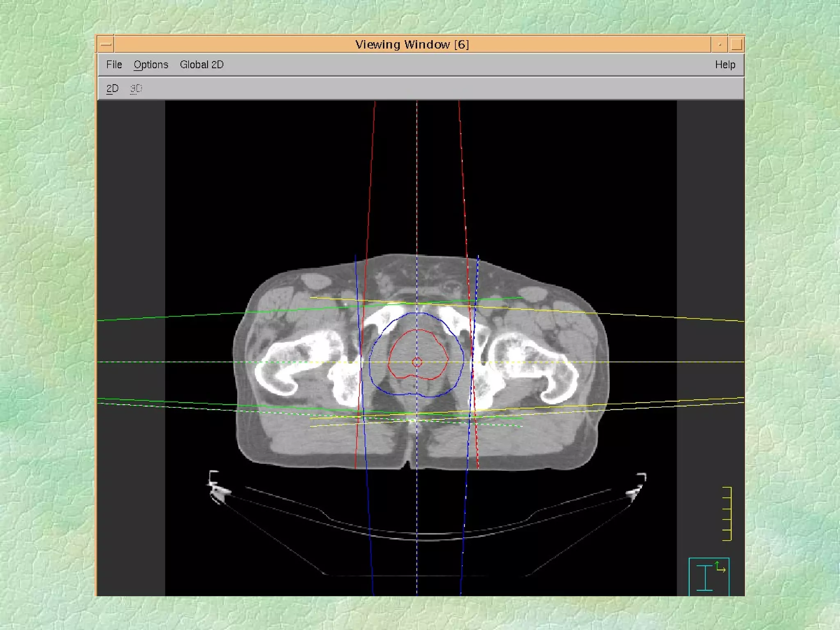Switch to the 2D view tab

(112, 89)
